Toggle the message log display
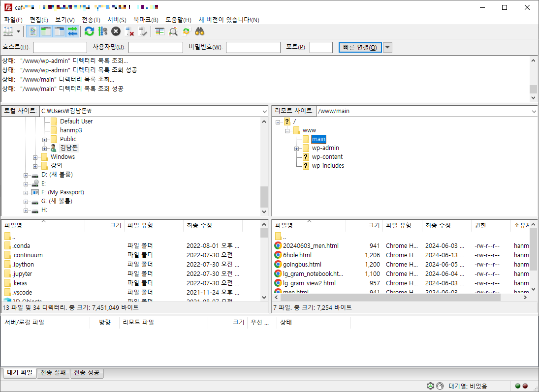The image size is (539, 392). 32,31
